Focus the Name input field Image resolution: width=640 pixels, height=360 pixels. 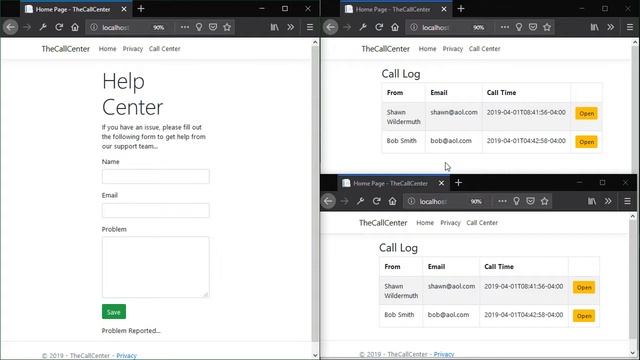tap(156, 177)
